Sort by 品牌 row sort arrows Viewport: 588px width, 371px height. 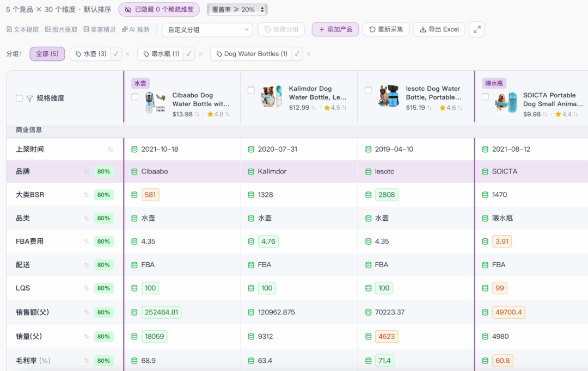(87, 172)
